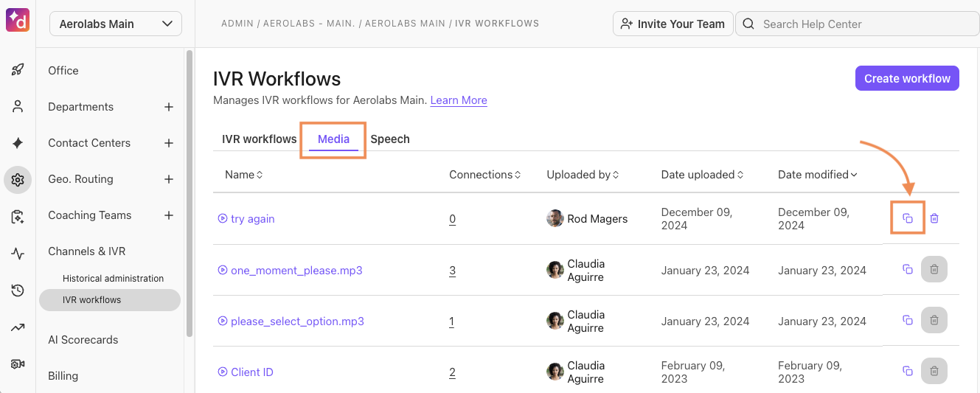Click the history clock icon in left rail

click(x=18, y=291)
